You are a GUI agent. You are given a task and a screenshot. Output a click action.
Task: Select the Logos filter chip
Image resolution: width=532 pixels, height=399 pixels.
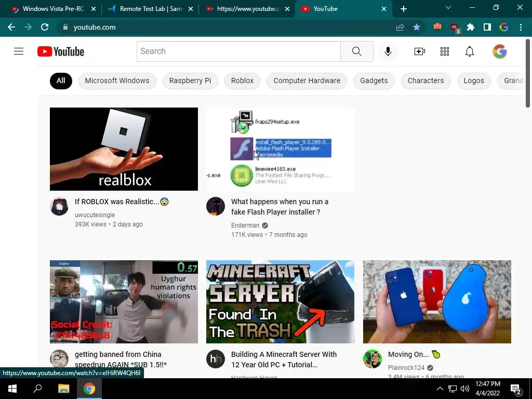click(x=474, y=81)
